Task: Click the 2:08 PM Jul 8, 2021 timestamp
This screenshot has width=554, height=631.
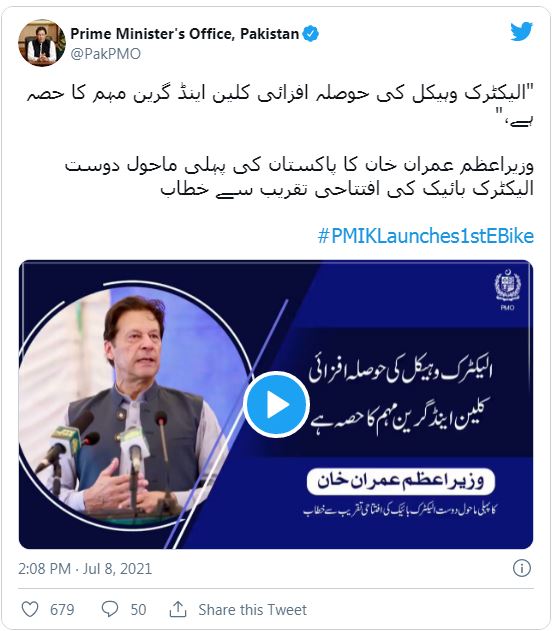Action: coord(85,569)
